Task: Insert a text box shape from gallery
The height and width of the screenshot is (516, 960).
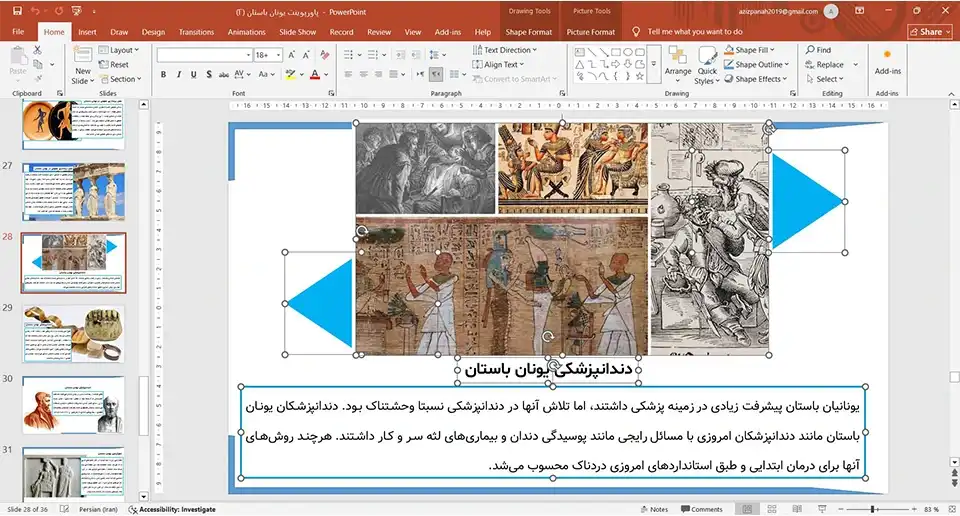Action: tap(579, 53)
